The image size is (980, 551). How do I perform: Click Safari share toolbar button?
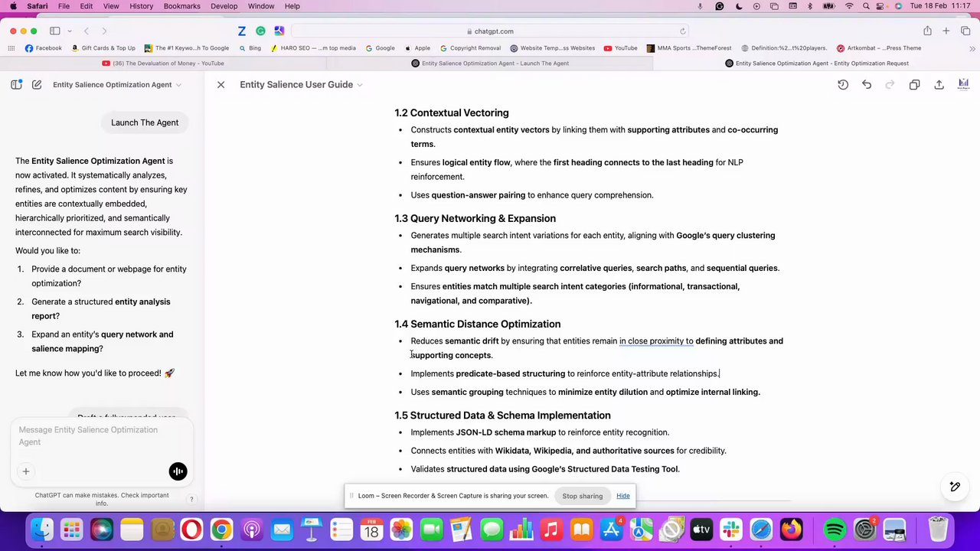[927, 31]
